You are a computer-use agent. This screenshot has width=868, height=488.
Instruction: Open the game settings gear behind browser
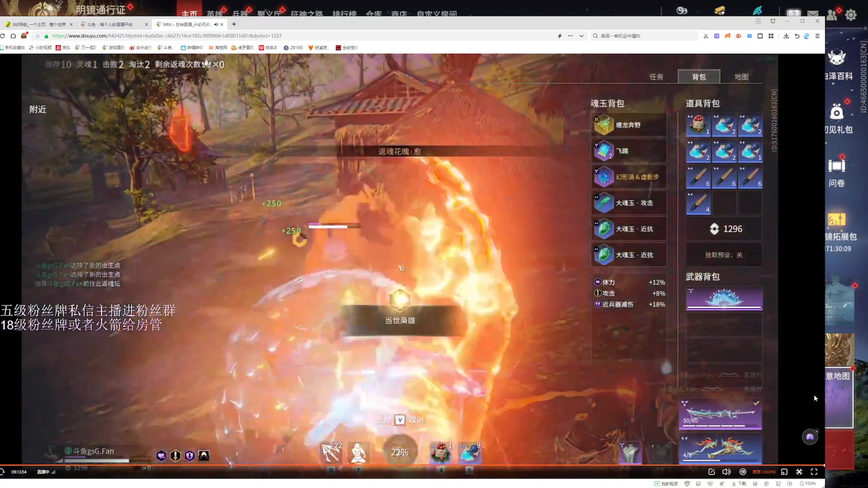tap(851, 14)
